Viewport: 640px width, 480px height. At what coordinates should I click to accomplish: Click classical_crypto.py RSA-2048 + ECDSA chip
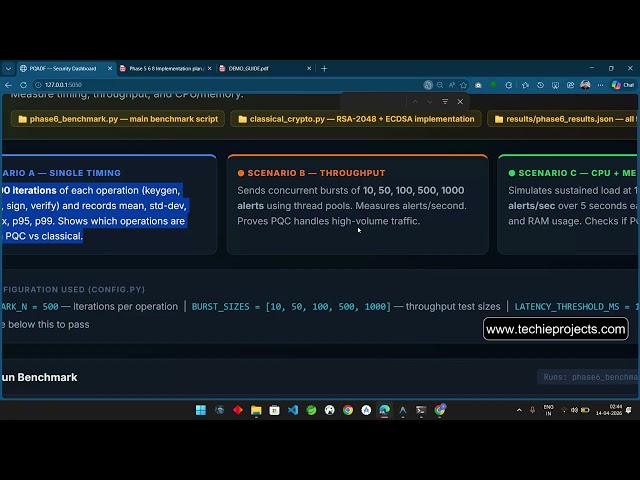[356, 119]
